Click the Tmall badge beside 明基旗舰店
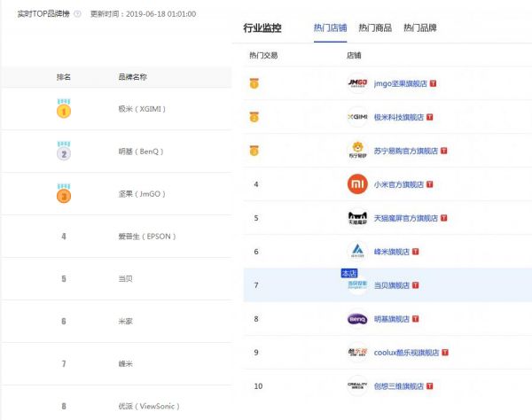This screenshot has height=420, width=532. pyautogui.click(x=415, y=319)
